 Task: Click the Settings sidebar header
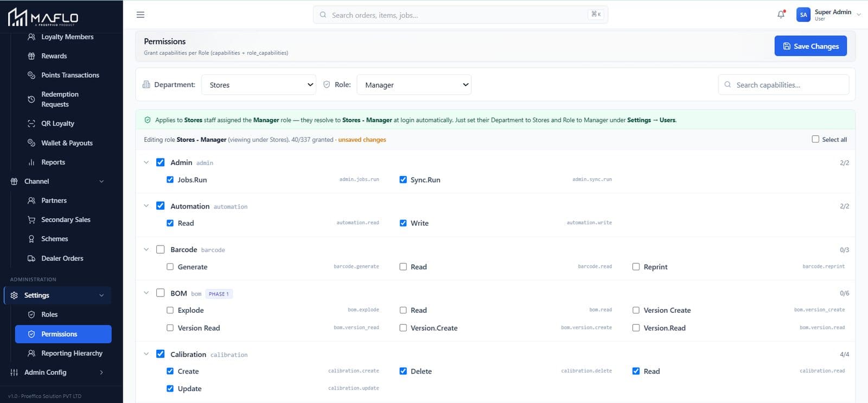pyautogui.click(x=58, y=295)
